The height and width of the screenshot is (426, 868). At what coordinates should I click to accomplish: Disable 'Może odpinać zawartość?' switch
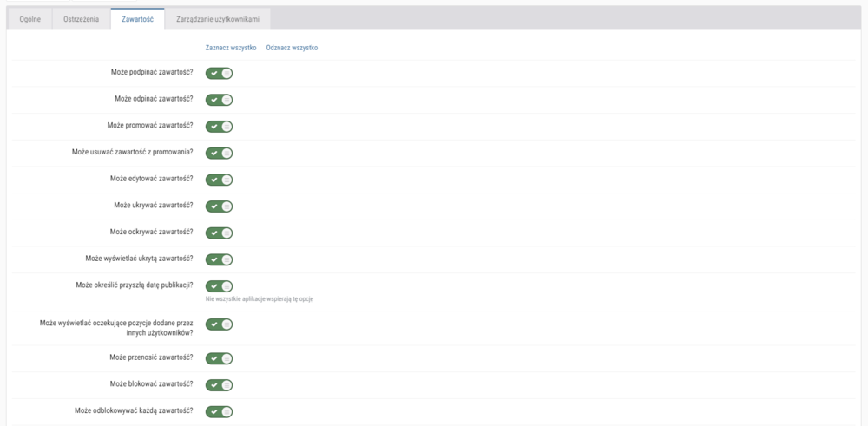(x=219, y=100)
